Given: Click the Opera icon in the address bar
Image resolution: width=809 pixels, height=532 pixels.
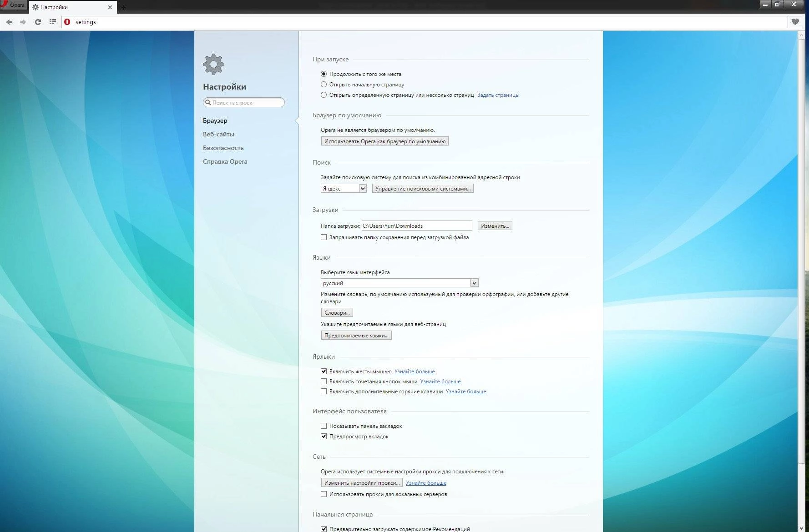Looking at the screenshot, I should tap(67, 22).
